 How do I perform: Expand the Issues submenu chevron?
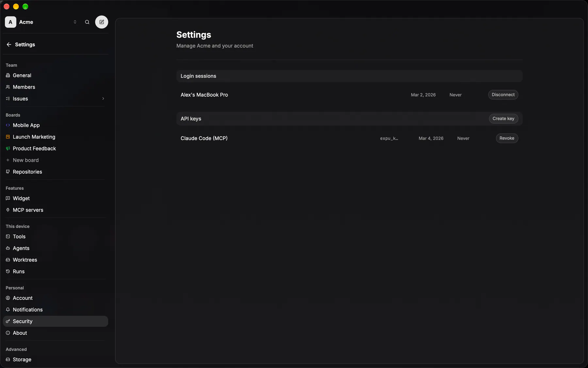(103, 99)
